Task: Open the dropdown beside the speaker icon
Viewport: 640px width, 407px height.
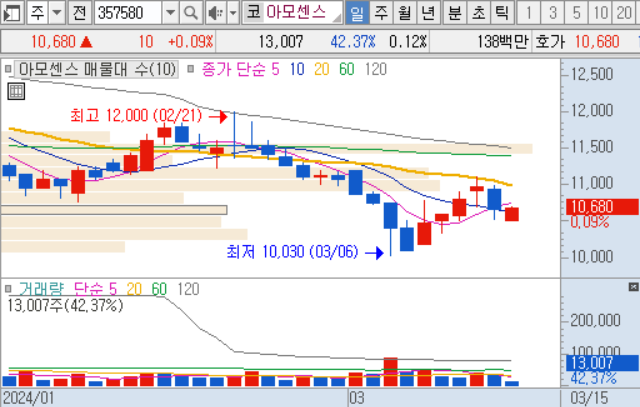Action: [233, 13]
